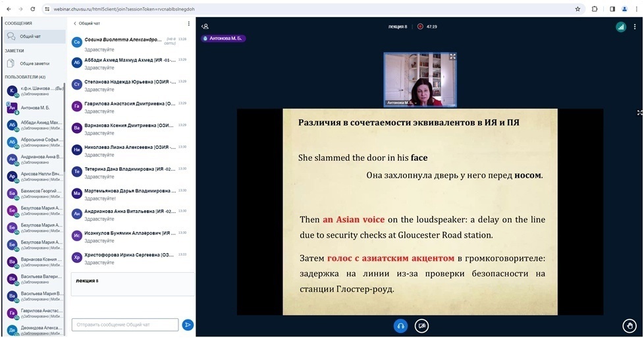Viewport: 644px width, 338px height.
Task: Click sender name Варнакова Ксения Дмитриевна in chat
Action: [129, 125]
